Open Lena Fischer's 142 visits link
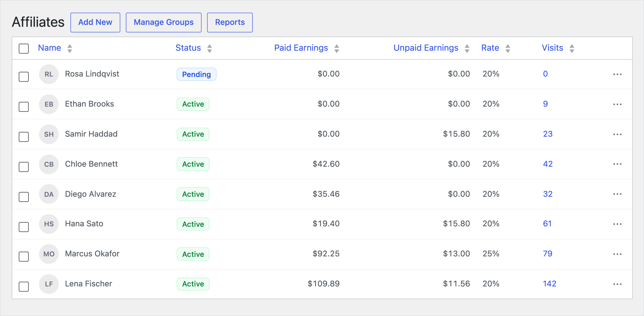The height and width of the screenshot is (316, 644). pos(549,284)
